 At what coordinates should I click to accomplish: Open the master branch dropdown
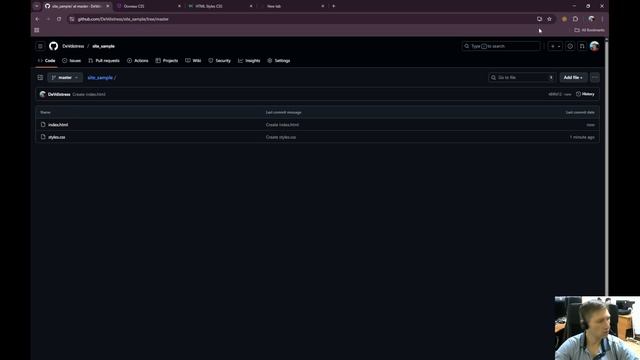[x=65, y=78]
